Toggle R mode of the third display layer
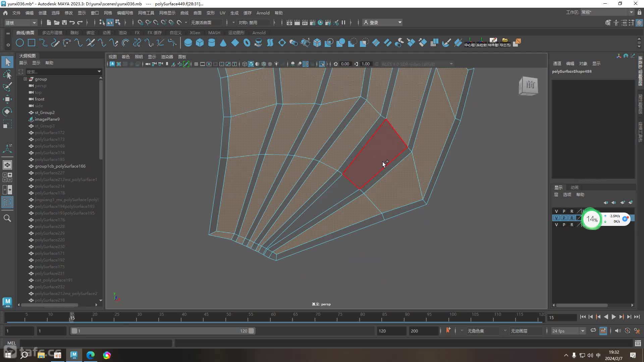The image size is (644, 362). point(572,225)
